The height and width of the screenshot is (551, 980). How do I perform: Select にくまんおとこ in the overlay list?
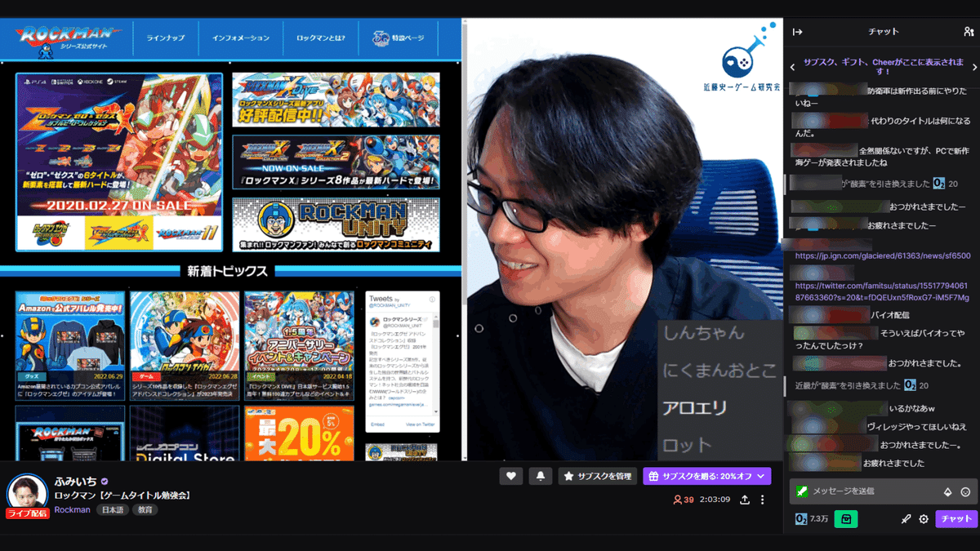[719, 370]
